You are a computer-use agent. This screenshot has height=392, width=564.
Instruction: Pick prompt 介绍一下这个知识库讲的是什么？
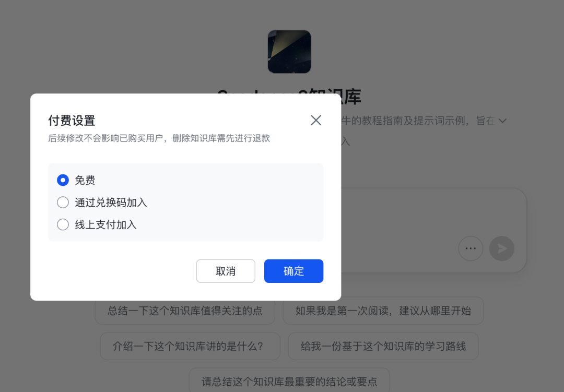click(190, 346)
